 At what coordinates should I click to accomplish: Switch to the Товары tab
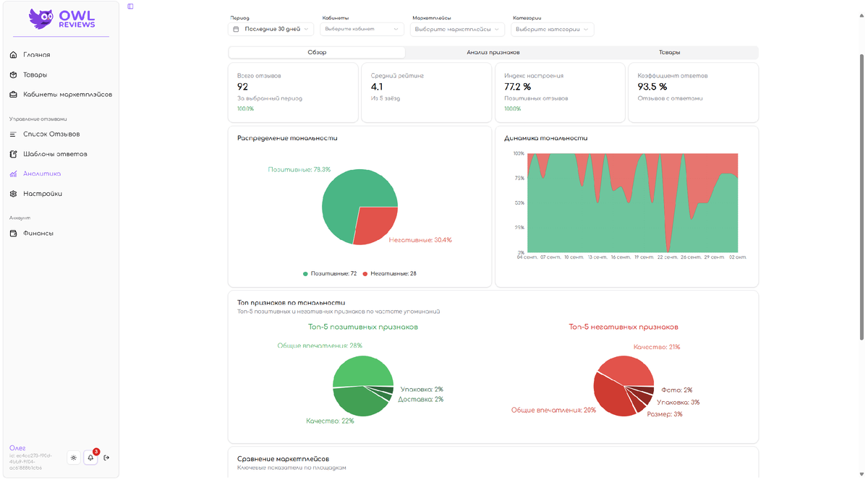point(669,53)
